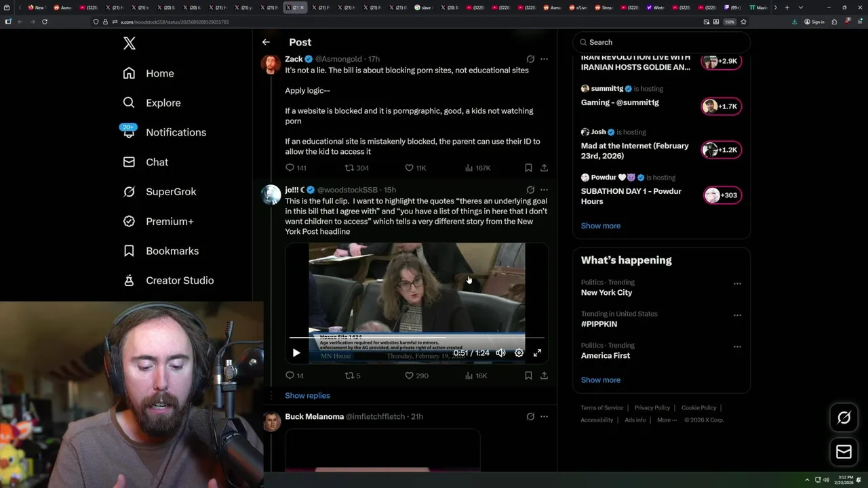Reply to Zack's post with 141 replies
The height and width of the screenshot is (488, 868).
(x=296, y=168)
